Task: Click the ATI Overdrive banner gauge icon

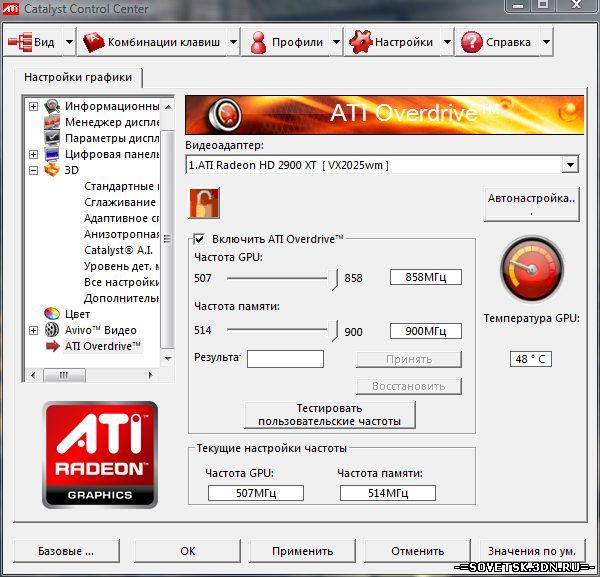Action: pyautogui.click(x=225, y=114)
